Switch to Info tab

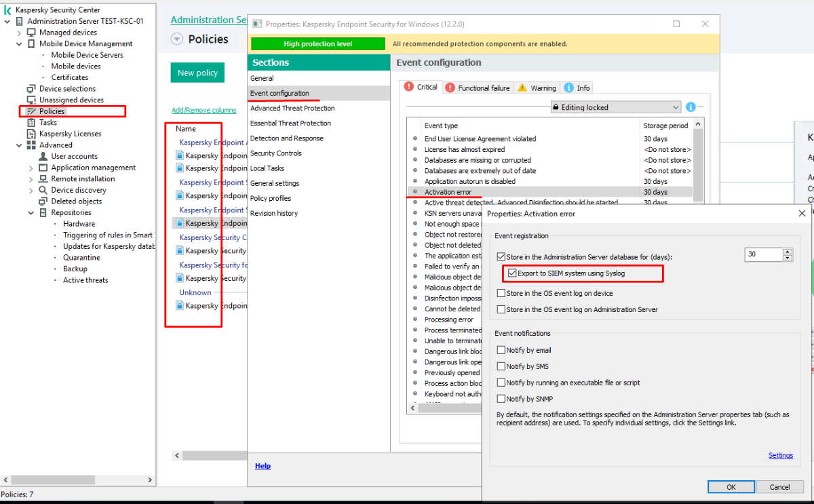click(x=577, y=88)
